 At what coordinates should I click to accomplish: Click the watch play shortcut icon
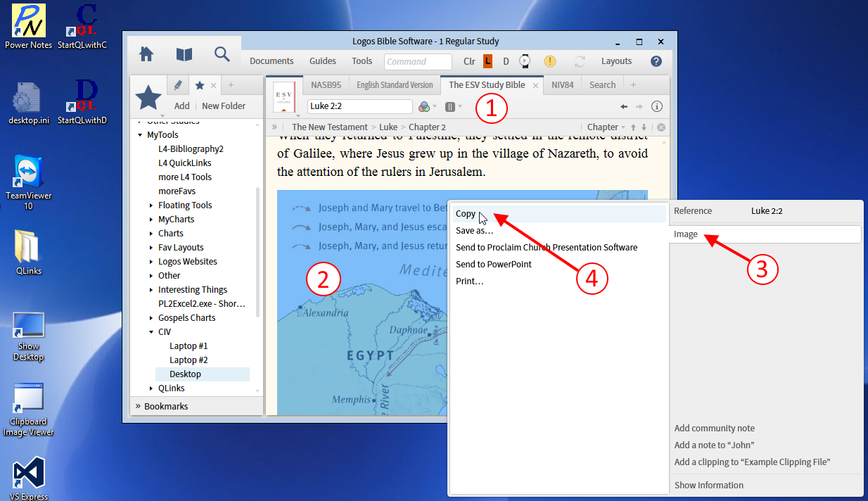click(x=525, y=61)
